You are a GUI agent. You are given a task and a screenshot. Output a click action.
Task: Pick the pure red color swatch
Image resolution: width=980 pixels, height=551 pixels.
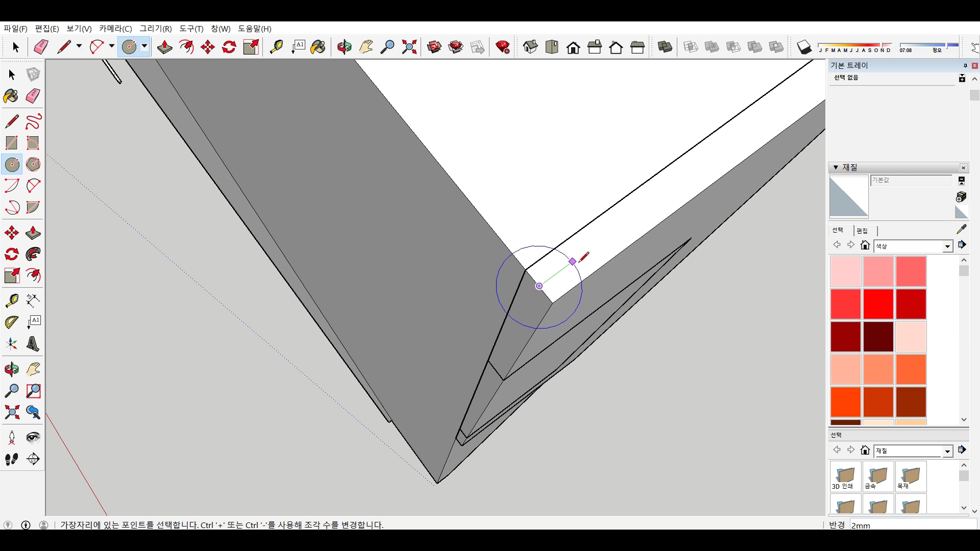pos(878,304)
